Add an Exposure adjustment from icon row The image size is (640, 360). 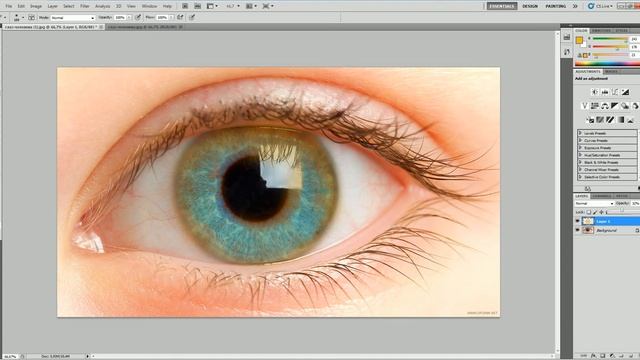coord(625,92)
